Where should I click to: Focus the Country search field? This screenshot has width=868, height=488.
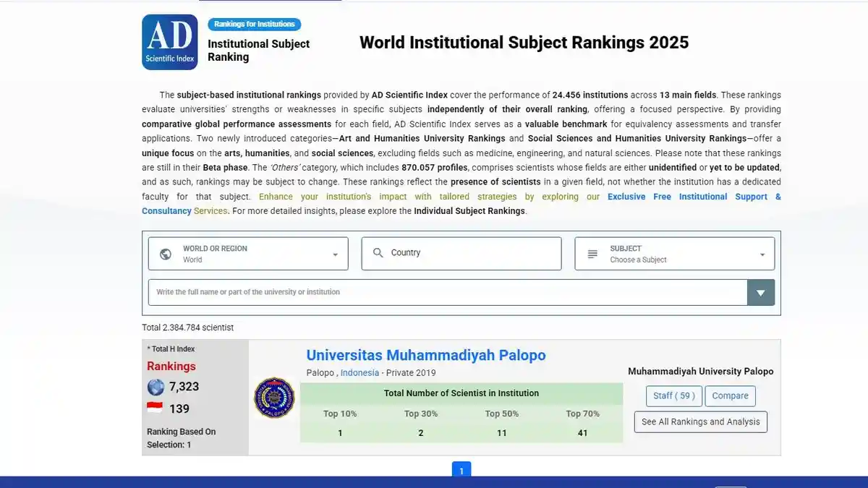pos(461,254)
